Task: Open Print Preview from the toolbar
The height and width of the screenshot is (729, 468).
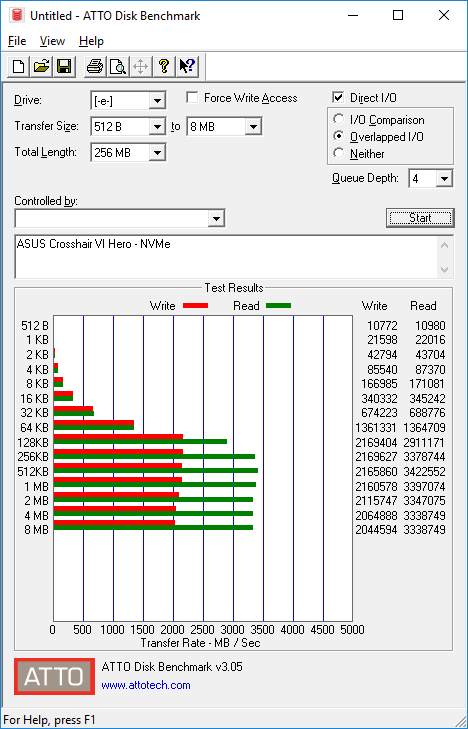Action: click(118, 66)
